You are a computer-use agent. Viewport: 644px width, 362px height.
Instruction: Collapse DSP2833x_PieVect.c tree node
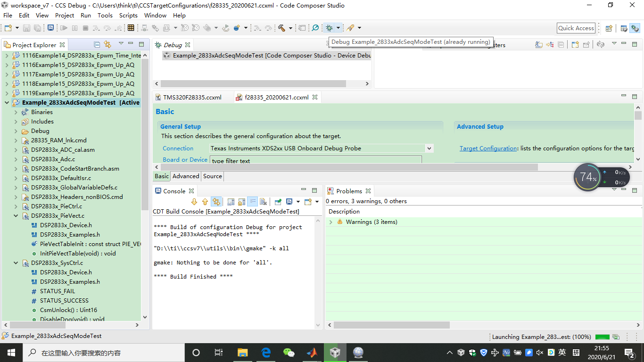16,216
